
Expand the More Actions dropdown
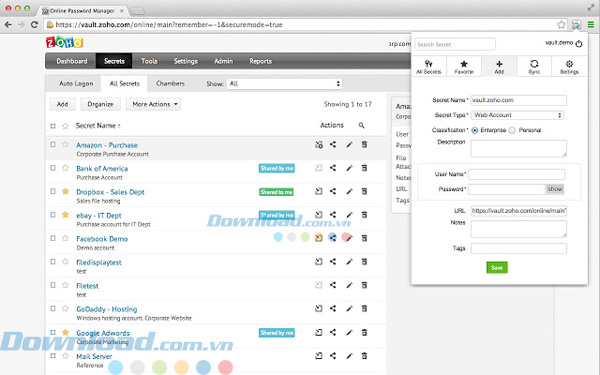coord(153,104)
